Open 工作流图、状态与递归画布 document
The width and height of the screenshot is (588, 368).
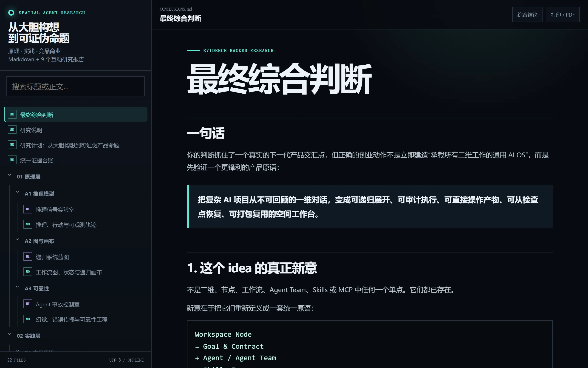[83, 272]
